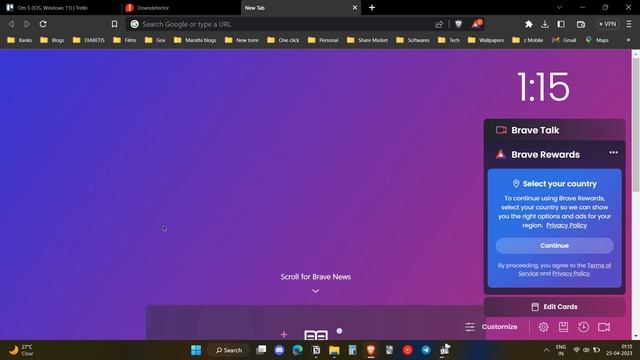Open the Customize new tab button
Screen dimensions: 640x360
tap(491, 327)
